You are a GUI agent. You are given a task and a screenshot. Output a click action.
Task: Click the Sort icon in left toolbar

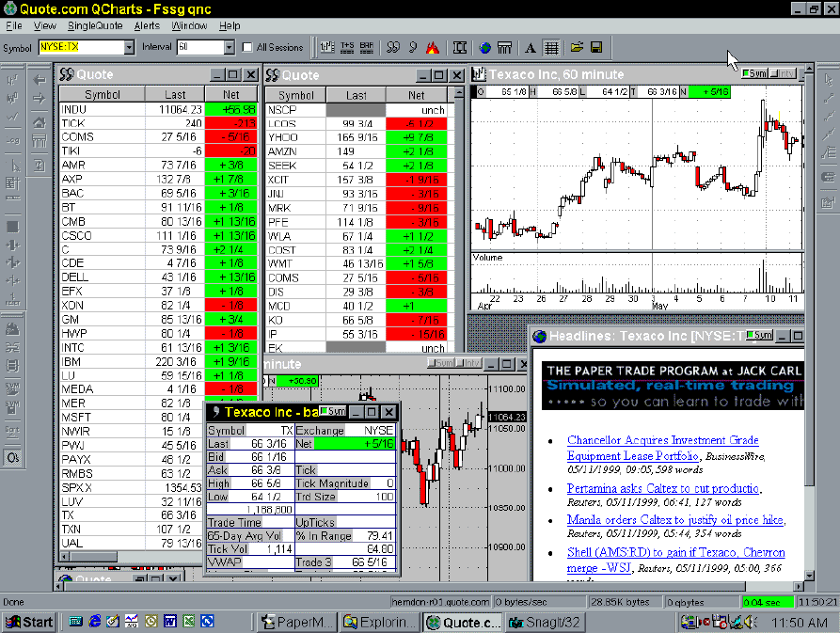coord(12,430)
